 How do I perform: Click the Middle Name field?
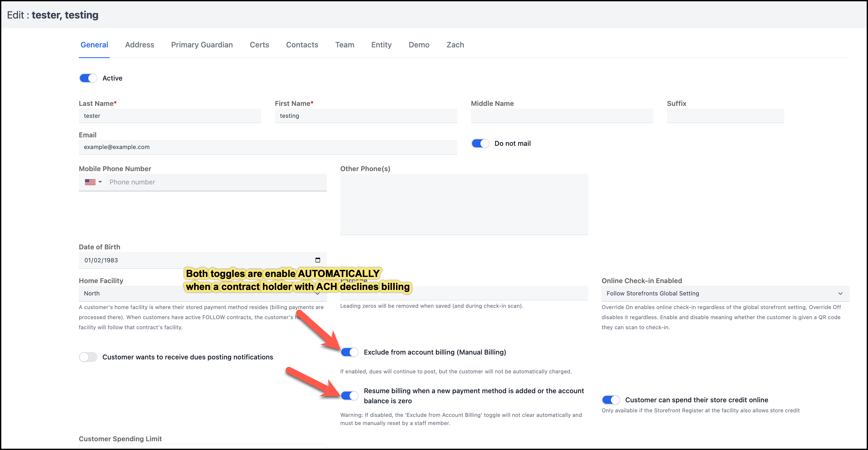click(562, 116)
